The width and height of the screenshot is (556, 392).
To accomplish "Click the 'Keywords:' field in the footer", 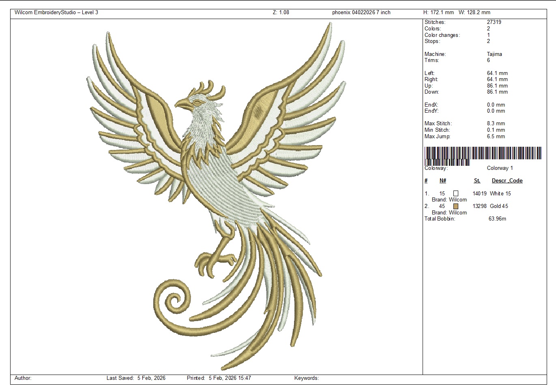I will [x=307, y=378].
